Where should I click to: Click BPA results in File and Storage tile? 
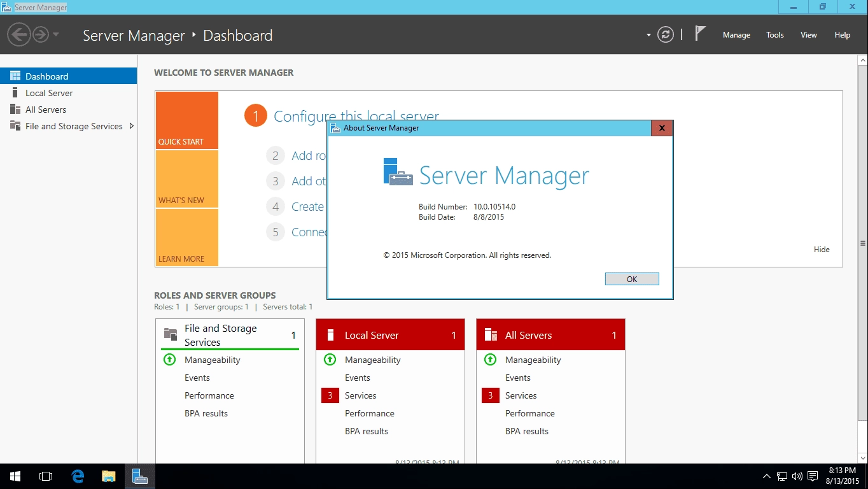point(206,413)
